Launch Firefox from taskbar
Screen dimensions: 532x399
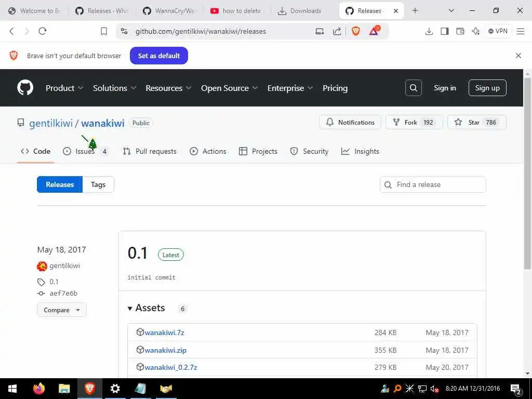(38, 389)
